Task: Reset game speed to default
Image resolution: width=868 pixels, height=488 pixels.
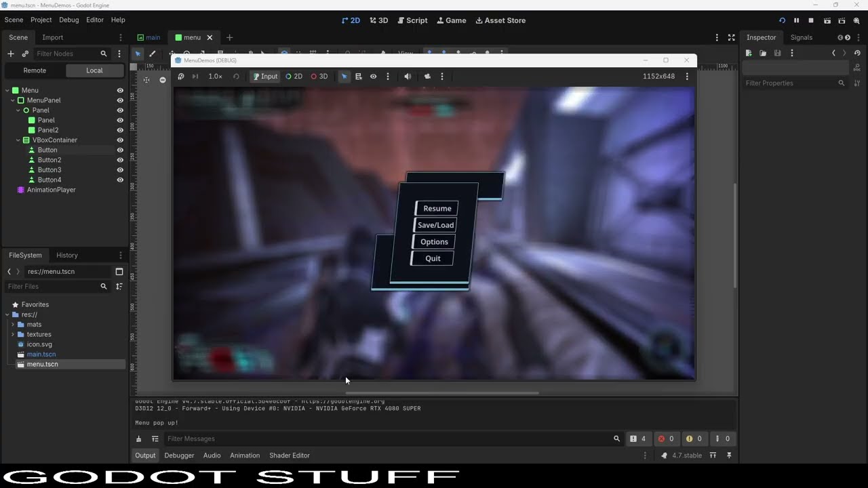Action: 236,77
